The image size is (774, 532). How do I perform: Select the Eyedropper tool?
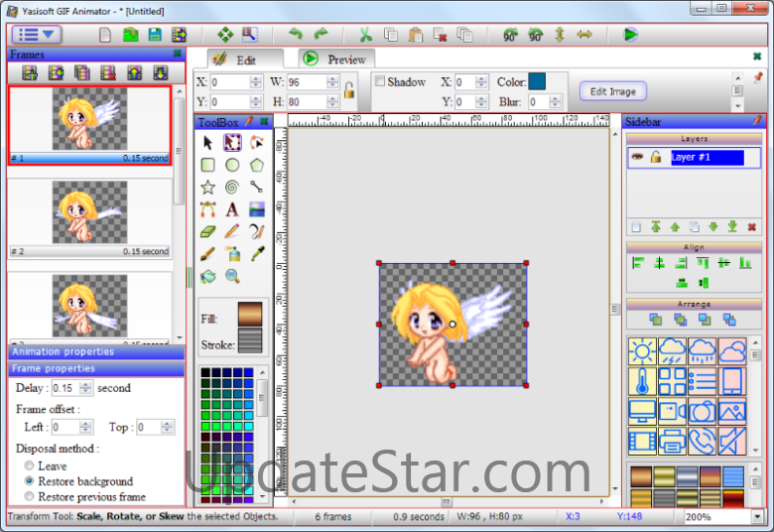click(x=256, y=254)
